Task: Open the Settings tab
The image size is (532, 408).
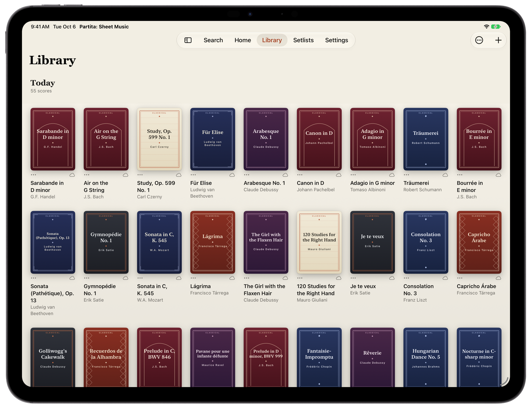Action: [337, 40]
